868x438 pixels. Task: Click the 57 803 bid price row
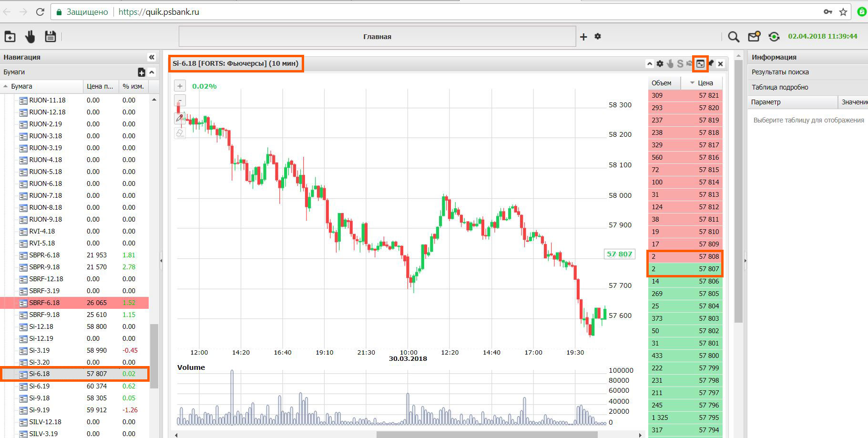pos(685,318)
